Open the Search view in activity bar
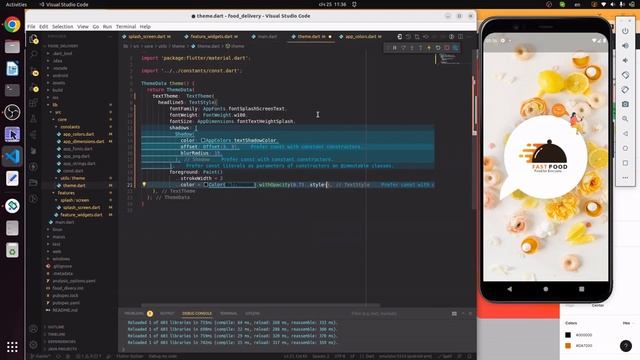640x360 pixels. coord(34,54)
